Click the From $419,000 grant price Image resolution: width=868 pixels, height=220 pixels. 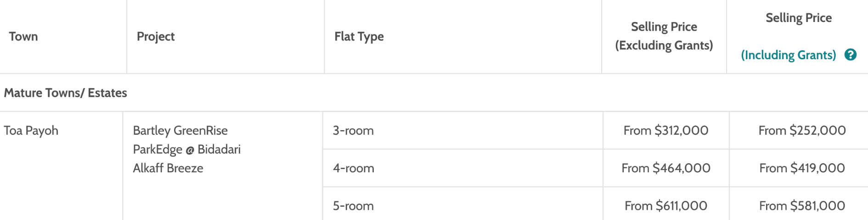click(802, 168)
